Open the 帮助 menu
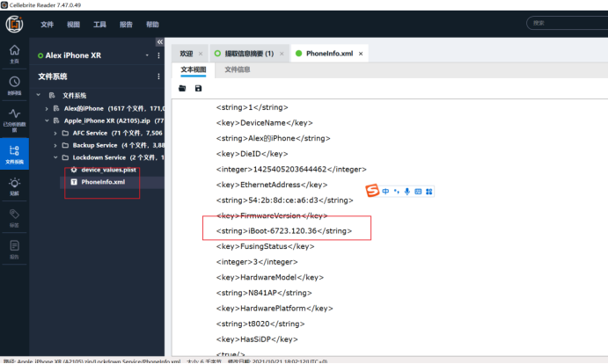Image resolution: width=608 pixels, height=364 pixels. [x=152, y=25]
